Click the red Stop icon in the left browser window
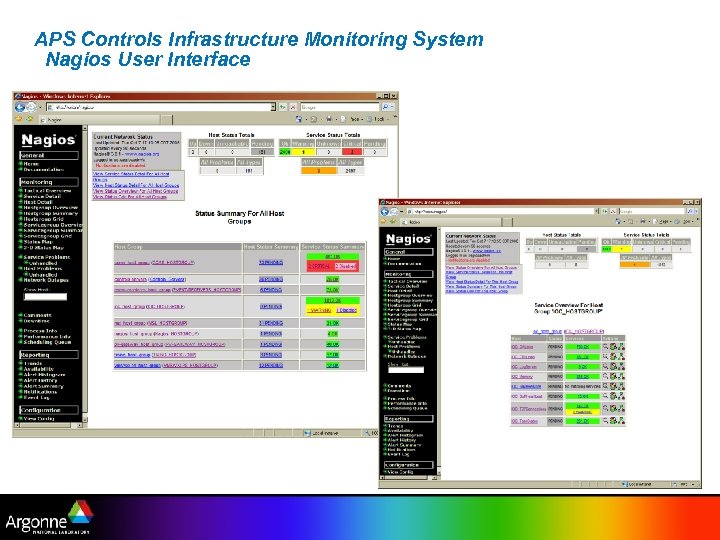This screenshot has width=720, height=540. [x=293, y=107]
